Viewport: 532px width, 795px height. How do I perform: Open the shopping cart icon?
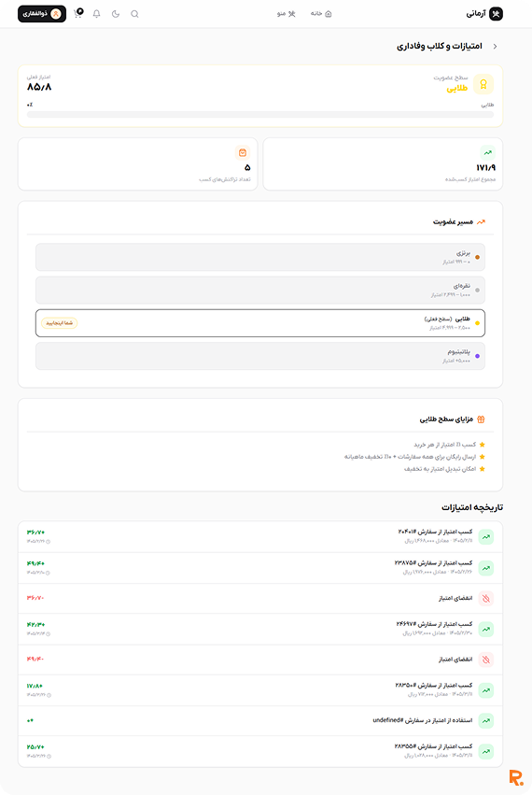[x=78, y=13]
